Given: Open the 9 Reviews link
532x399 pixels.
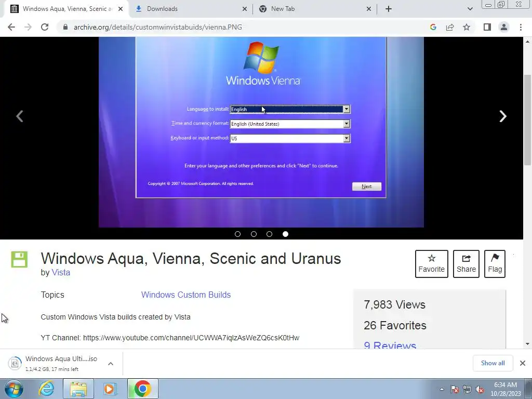Looking at the screenshot, I should pyautogui.click(x=390, y=345).
